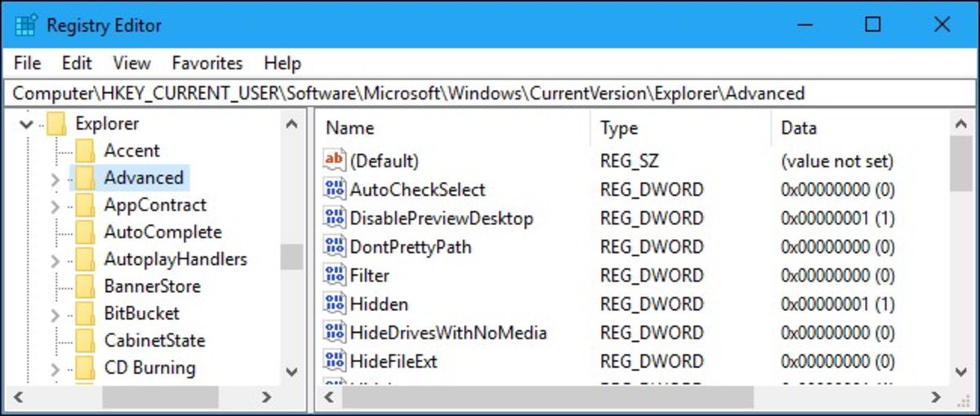Click the CabinetState folder icon
Viewport: 980px width, 416px height.
pos(85,341)
